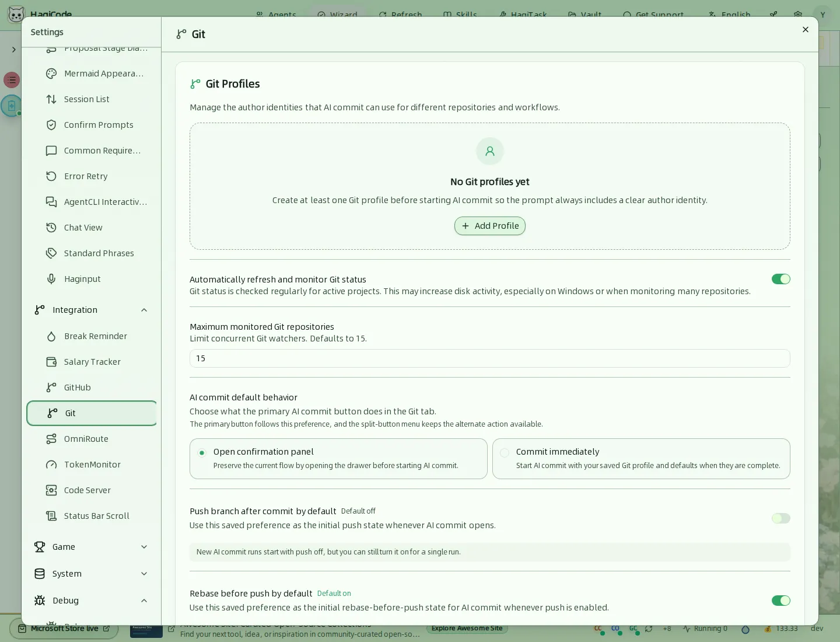Click the Game trophy icon
The image size is (840, 642).
(x=40, y=547)
